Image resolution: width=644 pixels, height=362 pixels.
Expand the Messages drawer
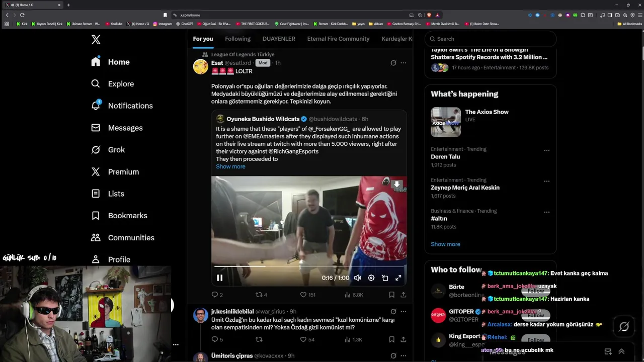pyautogui.click(x=621, y=351)
